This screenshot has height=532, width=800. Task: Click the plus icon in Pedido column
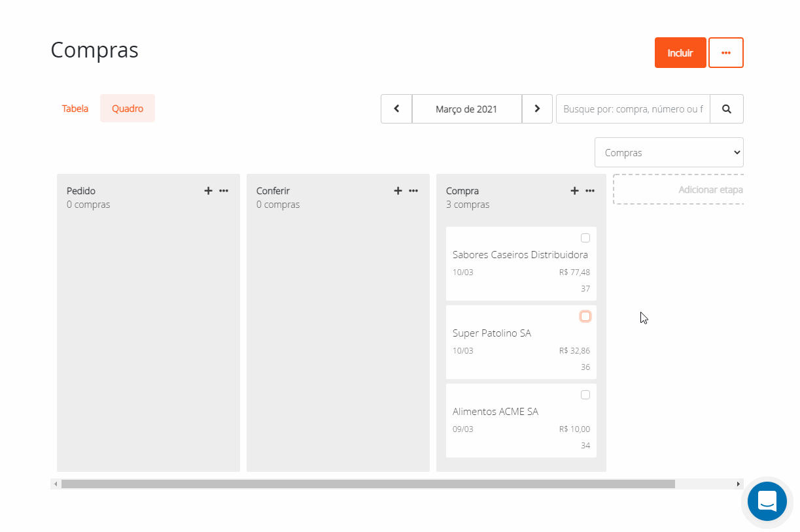coord(209,191)
